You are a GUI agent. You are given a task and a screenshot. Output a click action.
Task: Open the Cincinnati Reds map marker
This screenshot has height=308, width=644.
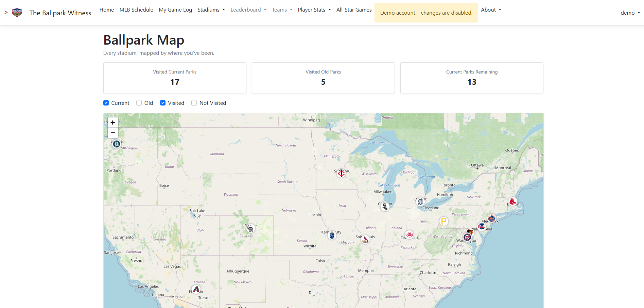410,235
